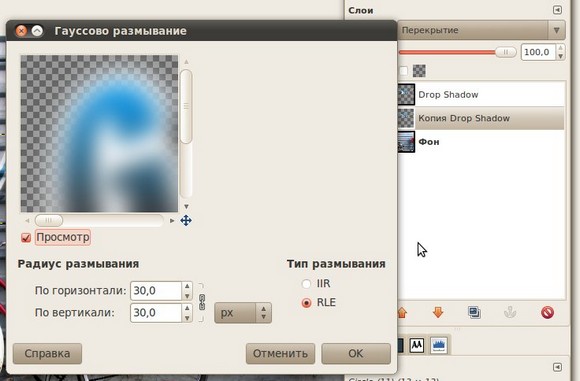
Task: Roll up the Гауссово размывание dialog window
Action: click(x=37, y=31)
